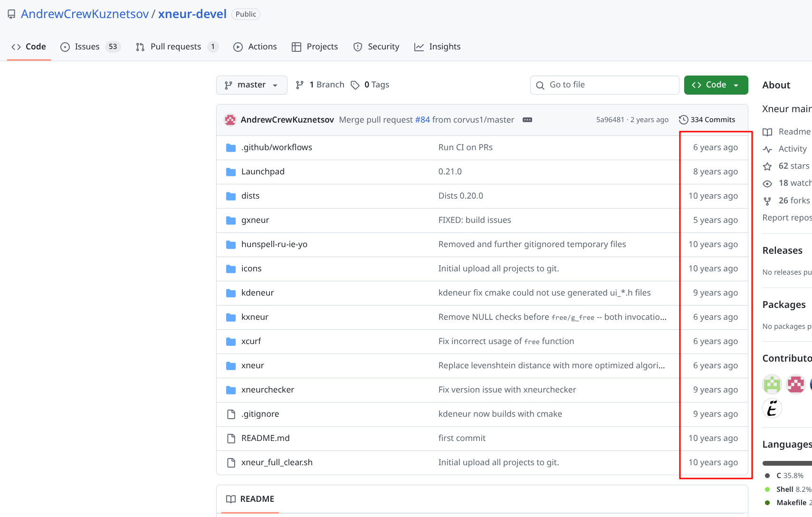The height and width of the screenshot is (517, 812).
Task: Open the 'first commit' message link
Action: (462, 438)
